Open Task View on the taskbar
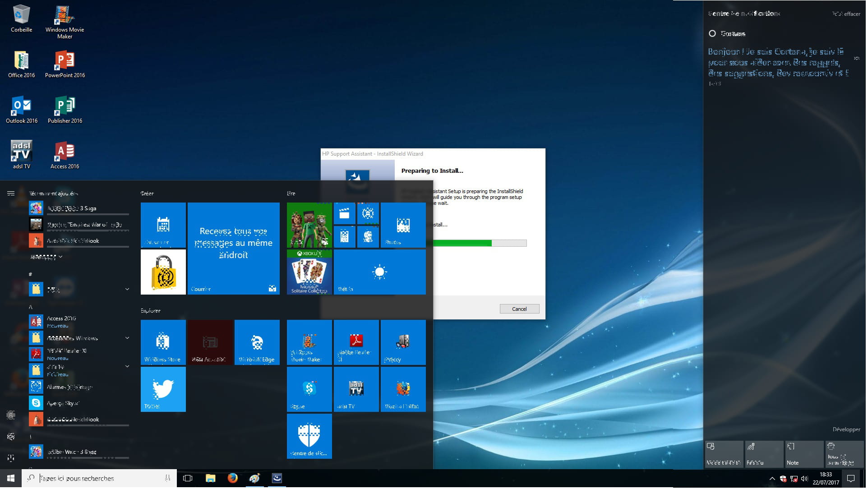The width and height of the screenshot is (868, 489). [188, 479]
